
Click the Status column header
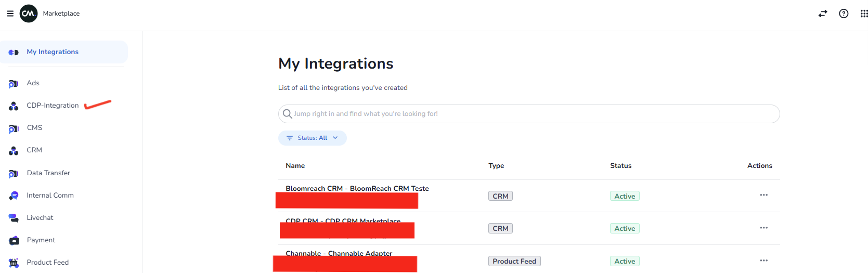tap(621, 166)
